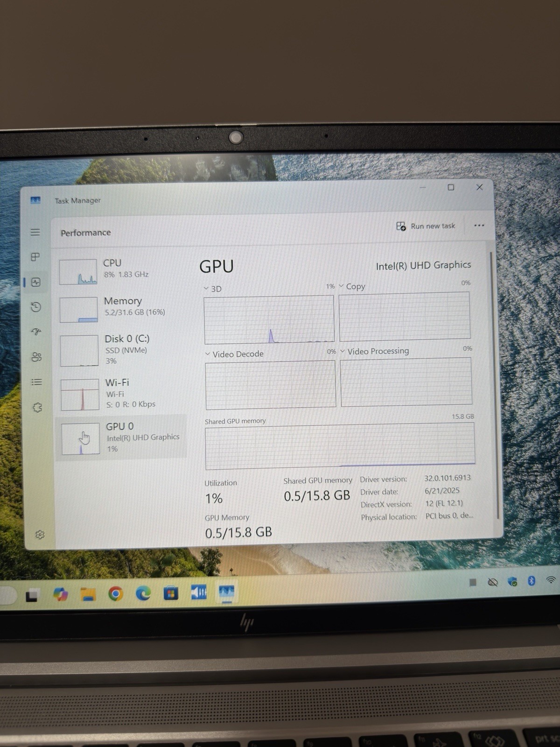560x747 pixels.
Task: Go to the Processes page icon
Action: tap(35, 257)
